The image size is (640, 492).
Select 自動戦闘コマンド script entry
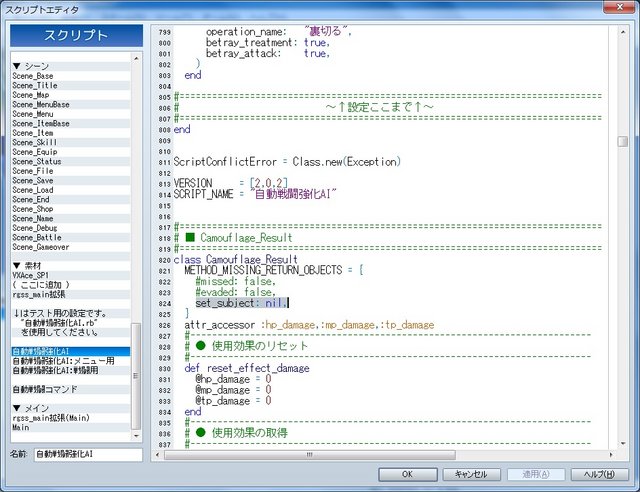pos(71,389)
